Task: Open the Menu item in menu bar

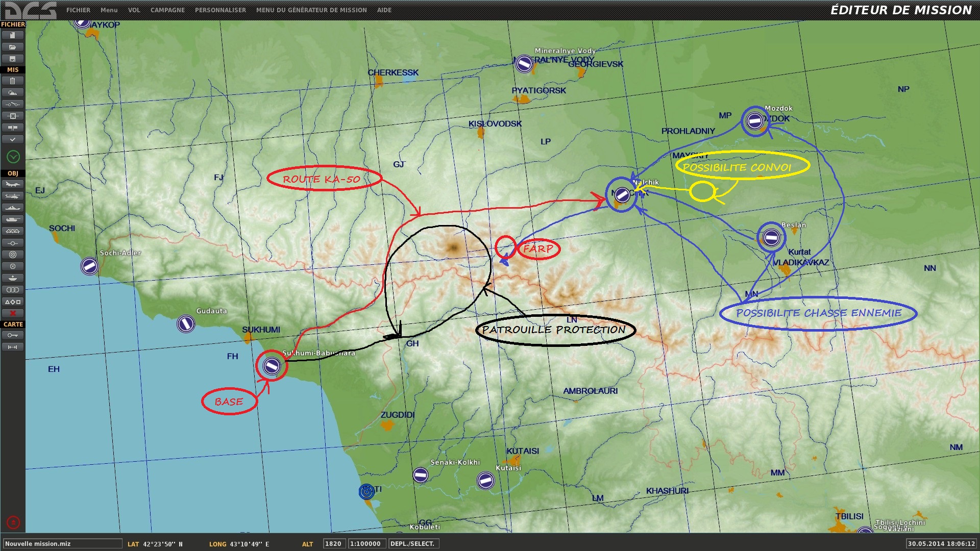Action: 109,10
